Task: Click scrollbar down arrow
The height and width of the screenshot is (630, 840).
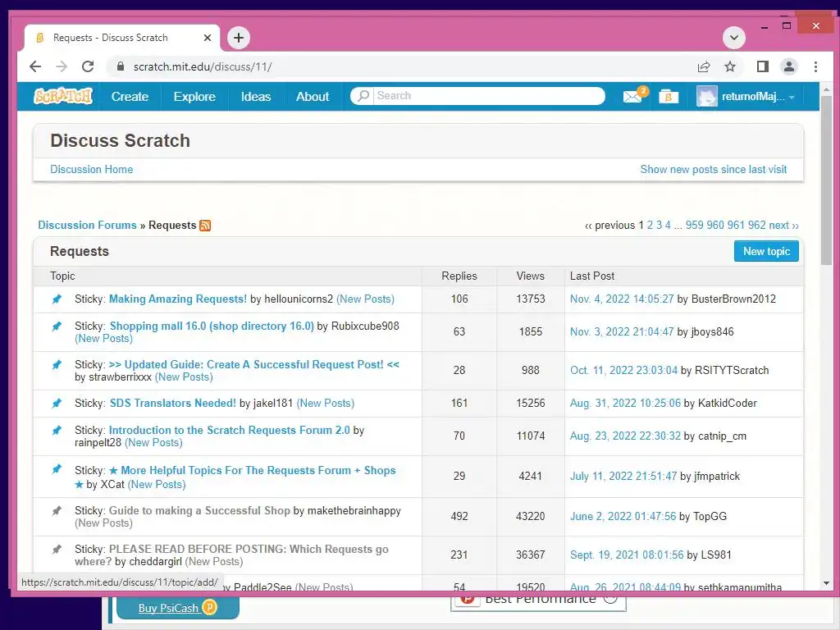Action: 825,583
